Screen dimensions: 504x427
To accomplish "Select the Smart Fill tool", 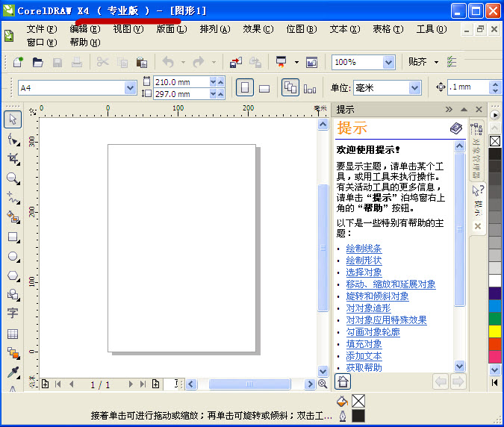I will click(x=13, y=217).
